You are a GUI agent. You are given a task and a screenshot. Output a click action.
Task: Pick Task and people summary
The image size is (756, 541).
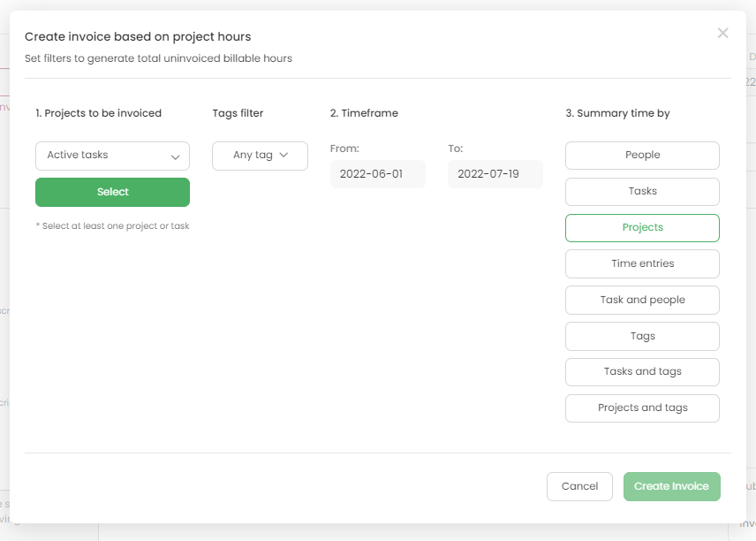tap(642, 301)
